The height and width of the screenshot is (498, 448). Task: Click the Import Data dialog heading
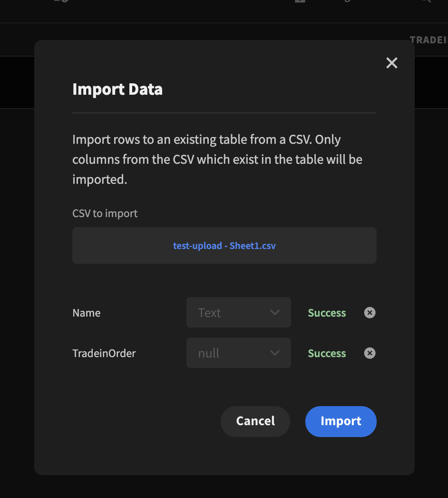click(117, 89)
